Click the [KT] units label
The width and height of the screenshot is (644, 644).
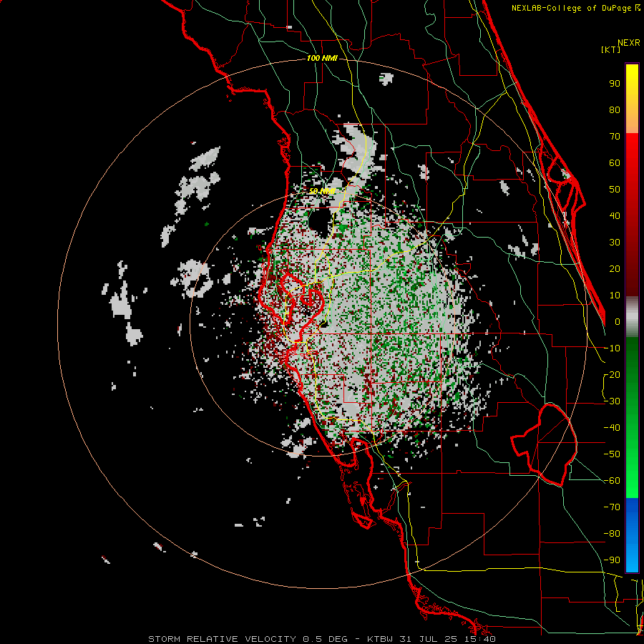tap(611, 49)
